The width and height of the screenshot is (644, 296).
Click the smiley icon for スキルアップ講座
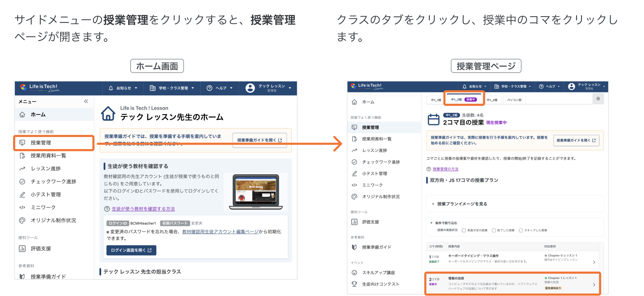point(354,273)
